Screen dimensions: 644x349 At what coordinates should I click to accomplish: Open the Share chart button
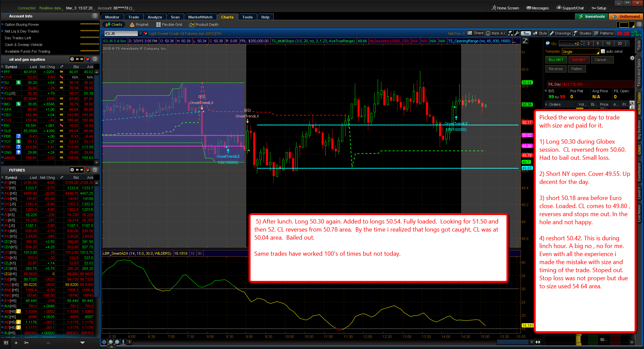[x=476, y=33]
